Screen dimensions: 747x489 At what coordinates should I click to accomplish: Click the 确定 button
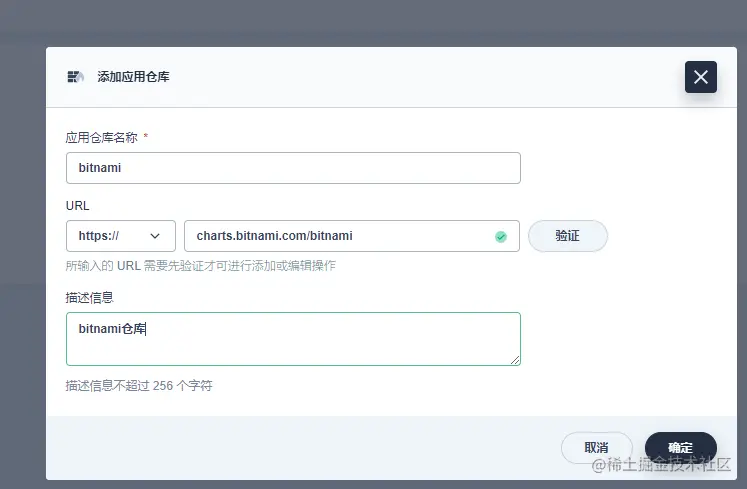coord(680,448)
